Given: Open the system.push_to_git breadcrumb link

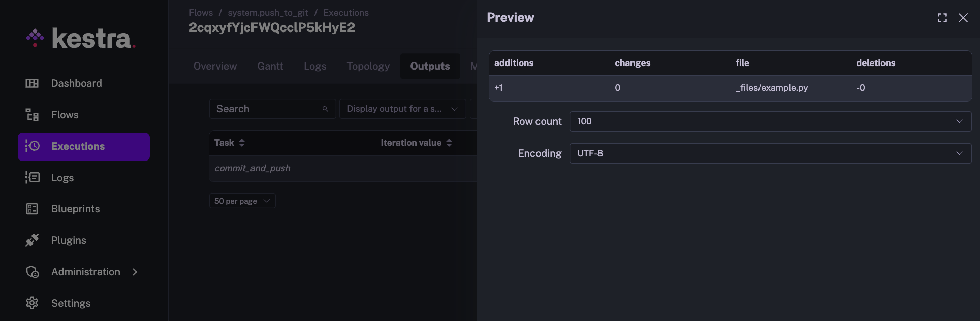Looking at the screenshot, I should pos(268,13).
